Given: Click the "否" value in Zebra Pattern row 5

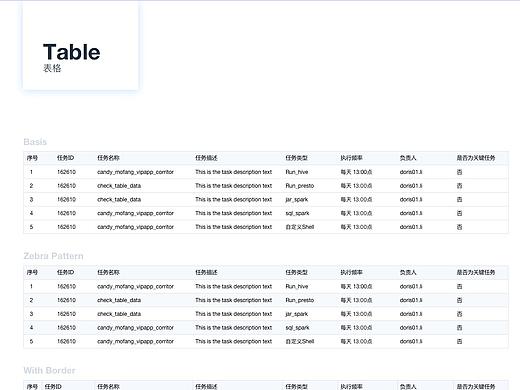Looking at the screenshot, I should click(459, 341).
